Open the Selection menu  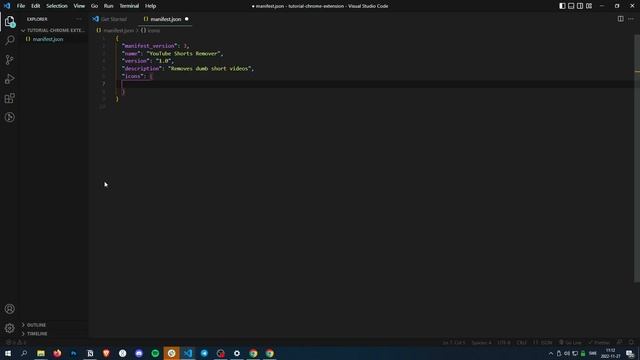(57, 6)
